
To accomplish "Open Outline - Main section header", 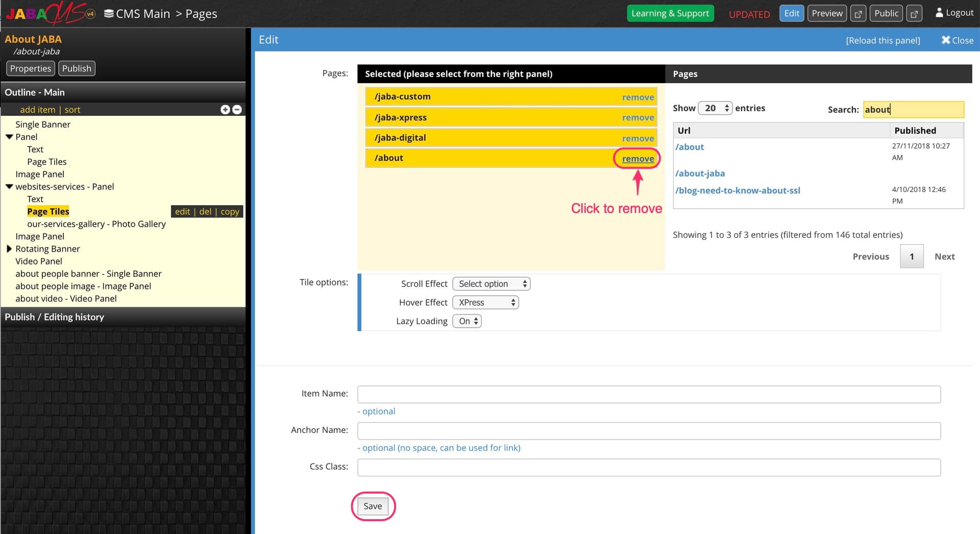I will click(x=123, y=92).
